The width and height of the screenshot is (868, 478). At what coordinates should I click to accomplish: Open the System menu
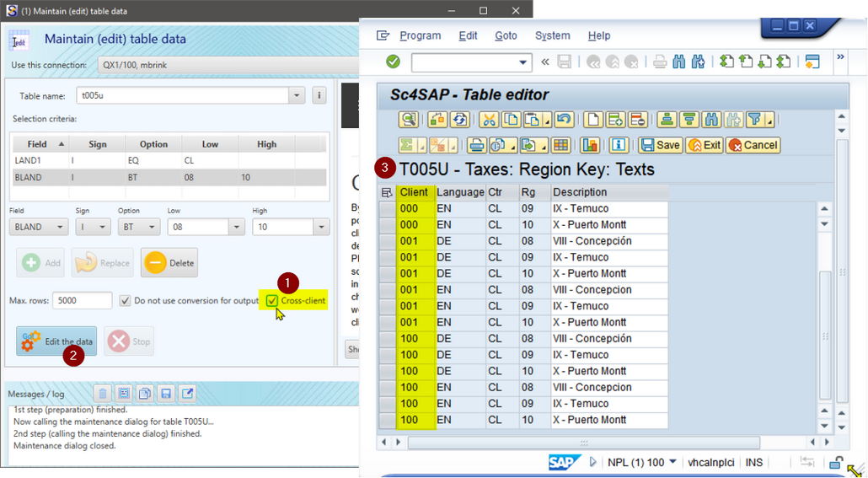pyautogui.click(x=552, y=36)
